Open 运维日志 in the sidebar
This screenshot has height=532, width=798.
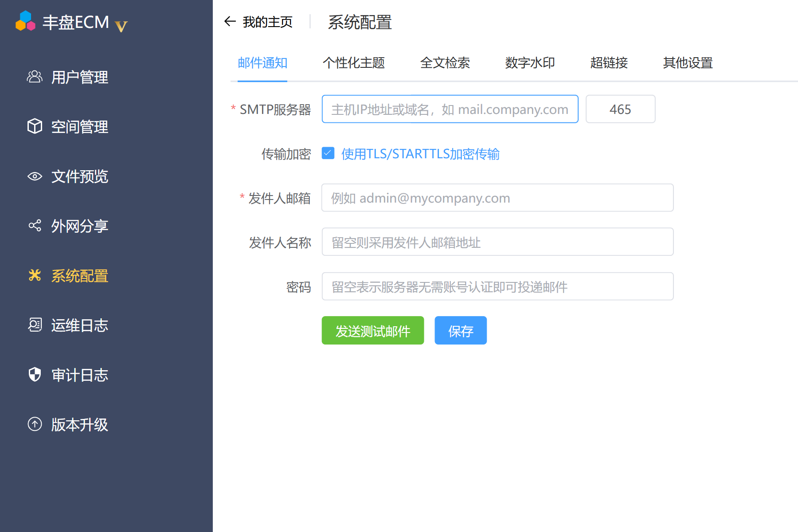pyautogui.click(x=79, y=326)
